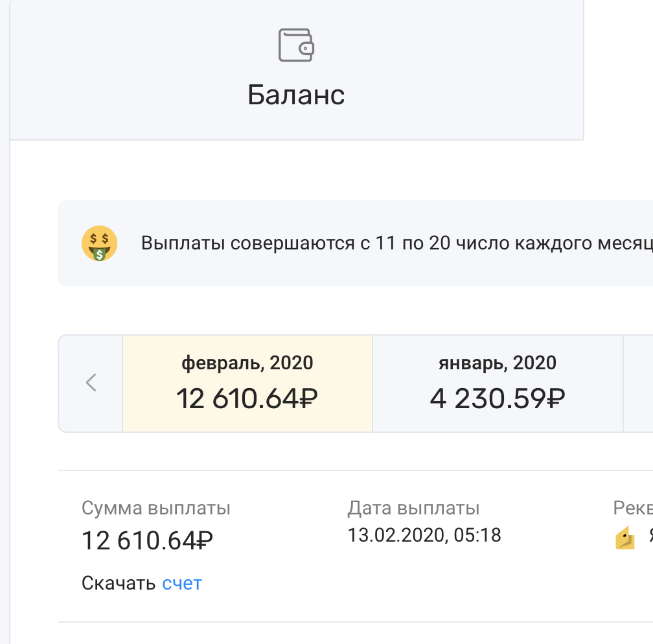
Task: Open the счет download link
Action: coord(182,583)
